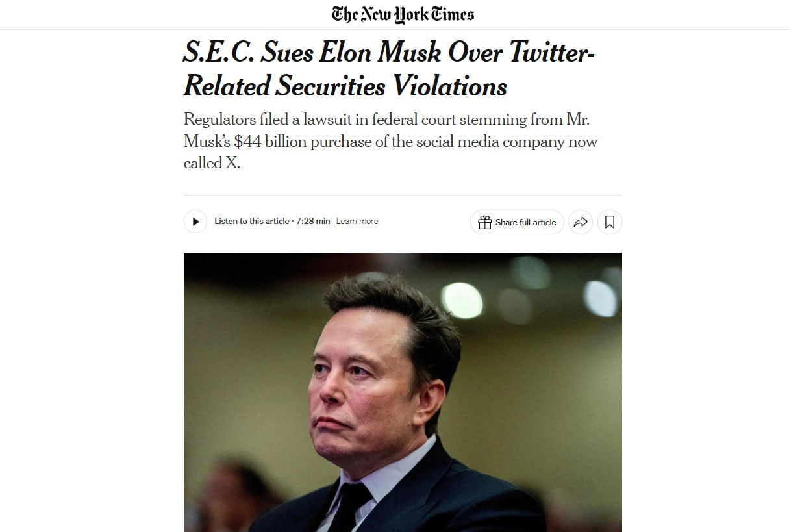Go to The New York Times homepage logo

pos(403,14)
